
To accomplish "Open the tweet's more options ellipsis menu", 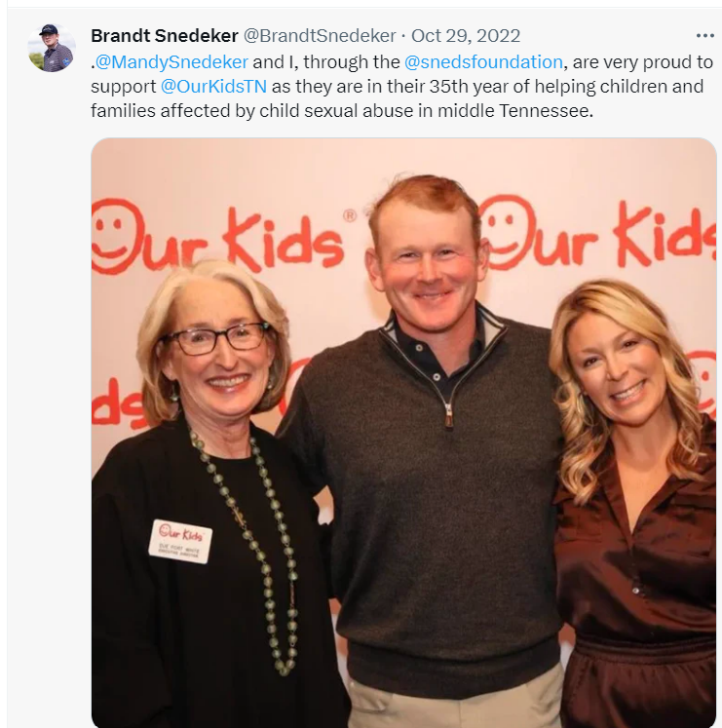I will click(704, 36).
